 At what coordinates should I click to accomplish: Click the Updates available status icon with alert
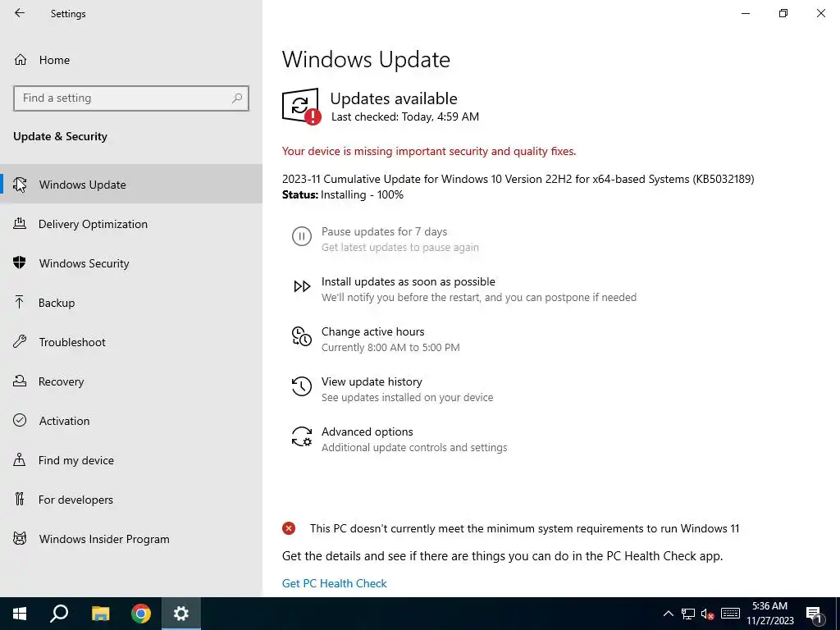(301, 106)
